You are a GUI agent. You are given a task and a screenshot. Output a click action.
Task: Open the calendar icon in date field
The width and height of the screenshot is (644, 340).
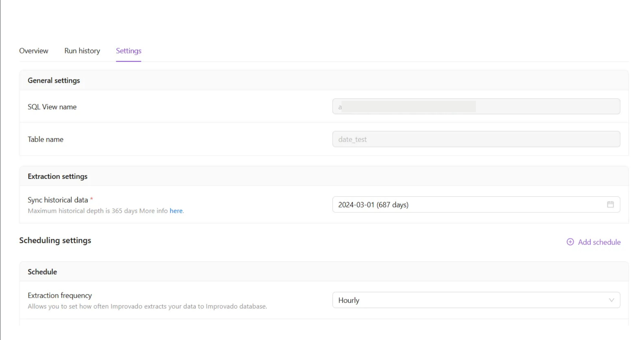tap(610, 204)
